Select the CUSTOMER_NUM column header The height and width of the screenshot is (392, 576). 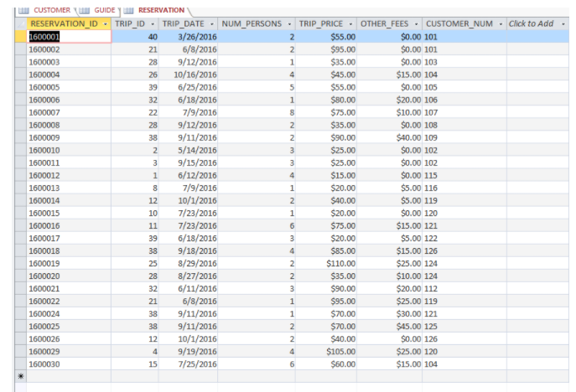[x=464, y=23]
